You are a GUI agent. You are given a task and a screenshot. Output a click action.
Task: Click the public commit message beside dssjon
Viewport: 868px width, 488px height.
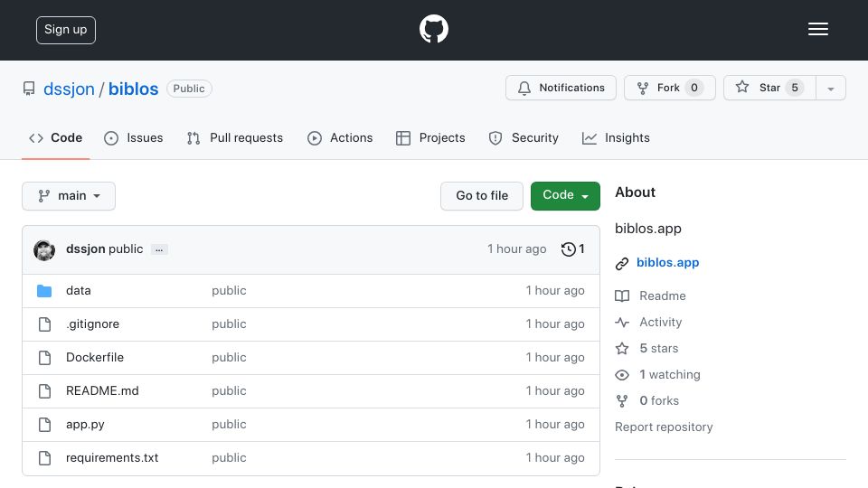[x=126, y=249]
